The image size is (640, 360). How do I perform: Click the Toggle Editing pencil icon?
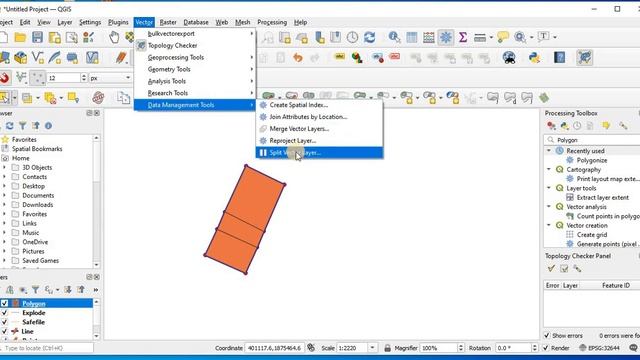[121, 58]
